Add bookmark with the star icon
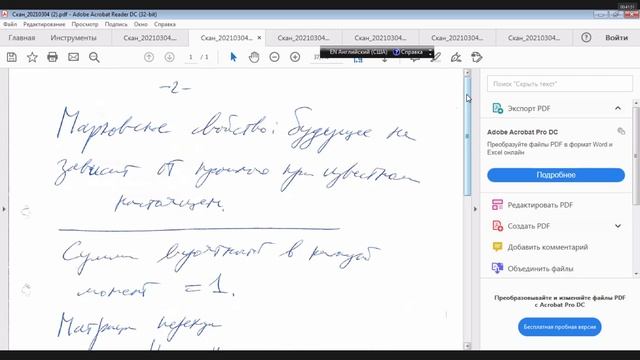The image size is (640, 360). [x=32, y=57]
